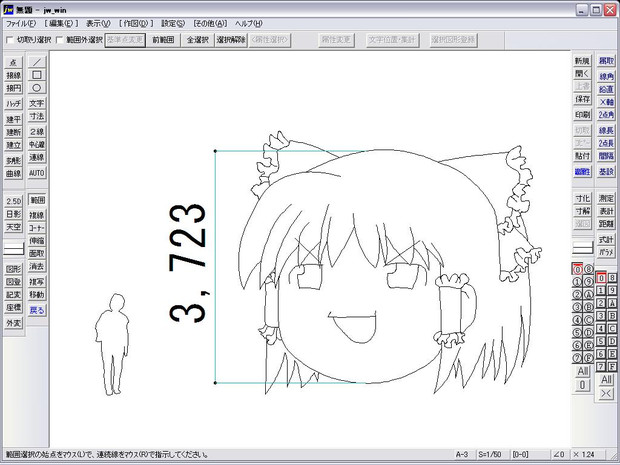Screen dimensions: 620x465
Task: Click the 文字位置・集計 button
Action: tap(393, 40)
